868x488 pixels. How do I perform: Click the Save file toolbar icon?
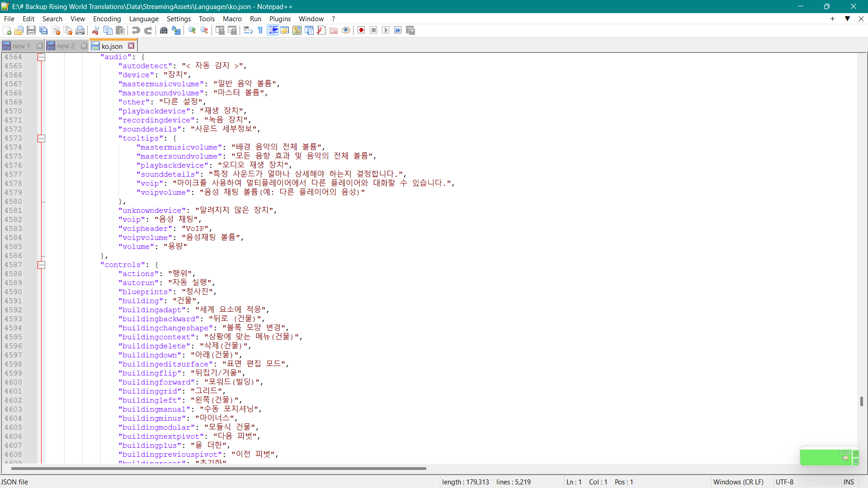(31, 30)
